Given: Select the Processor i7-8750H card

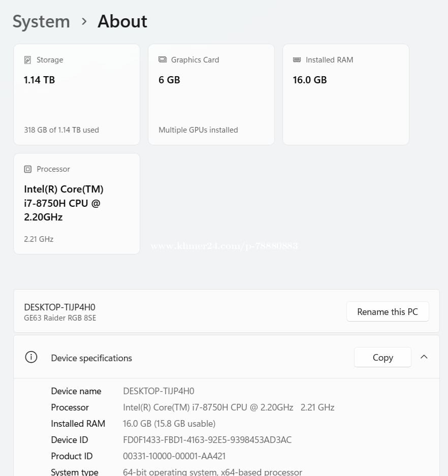Looking at the screenshot, I should pyautogui.click(x=77, y=203).
